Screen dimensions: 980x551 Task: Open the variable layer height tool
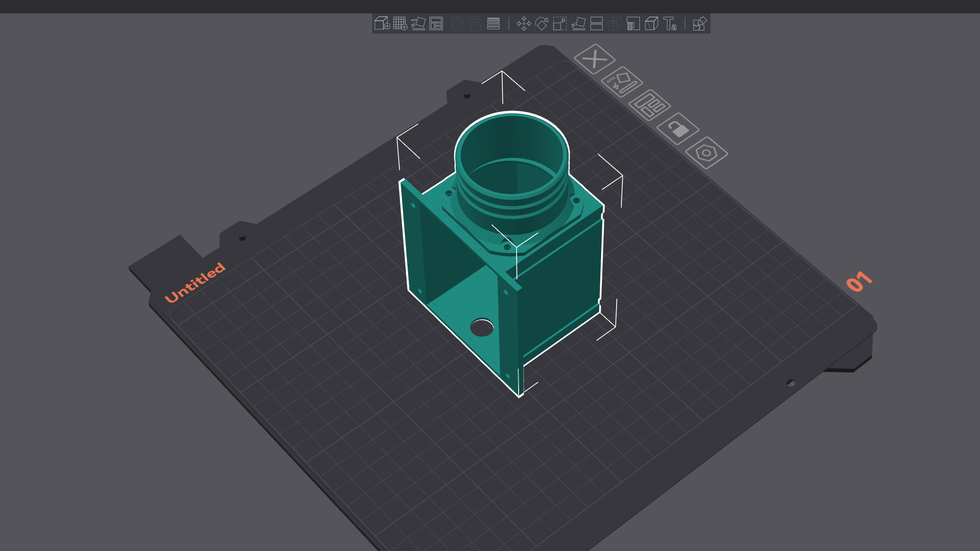pos(493,24)
